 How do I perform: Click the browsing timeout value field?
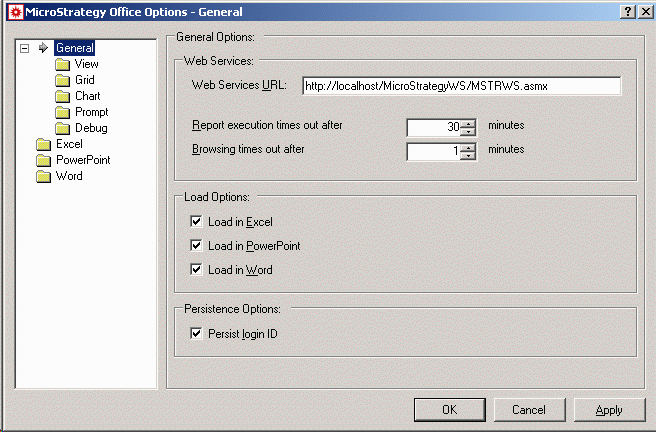433,151
